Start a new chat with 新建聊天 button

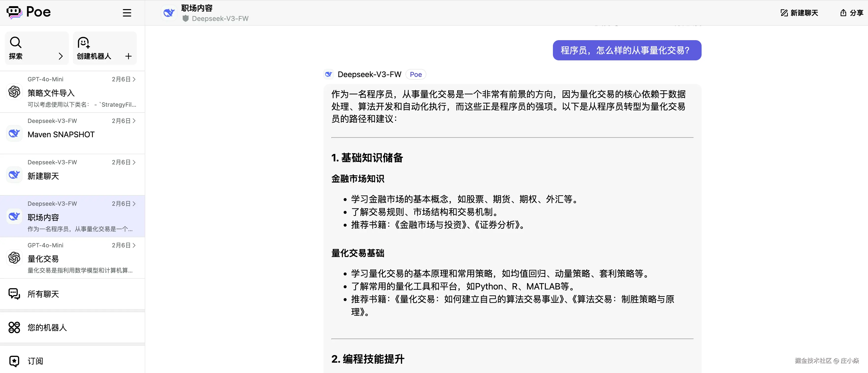(799, 13)
